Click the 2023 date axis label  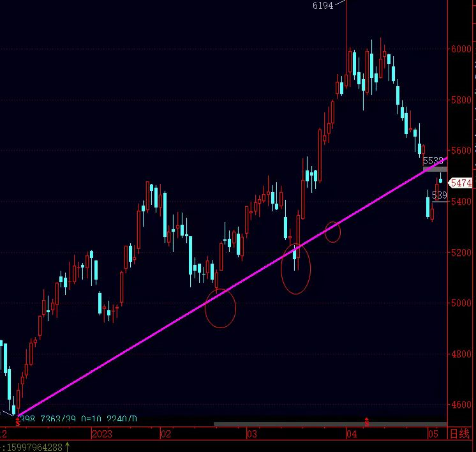coord(102,433)
